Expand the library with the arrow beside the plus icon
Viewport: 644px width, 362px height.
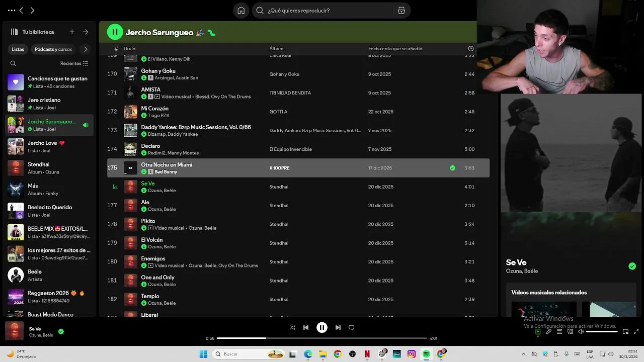click(86, 32)
